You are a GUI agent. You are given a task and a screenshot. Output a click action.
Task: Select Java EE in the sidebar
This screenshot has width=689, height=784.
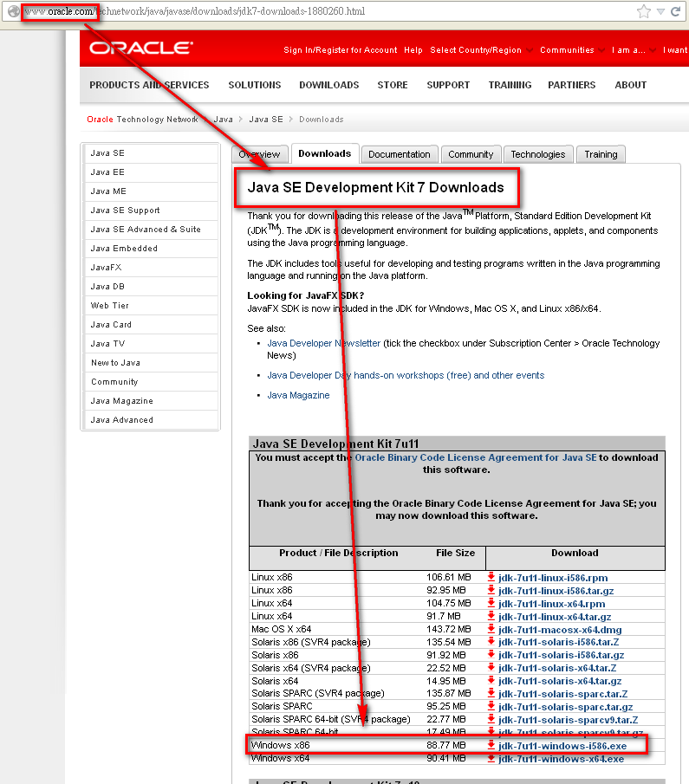[x=151, y=172]
